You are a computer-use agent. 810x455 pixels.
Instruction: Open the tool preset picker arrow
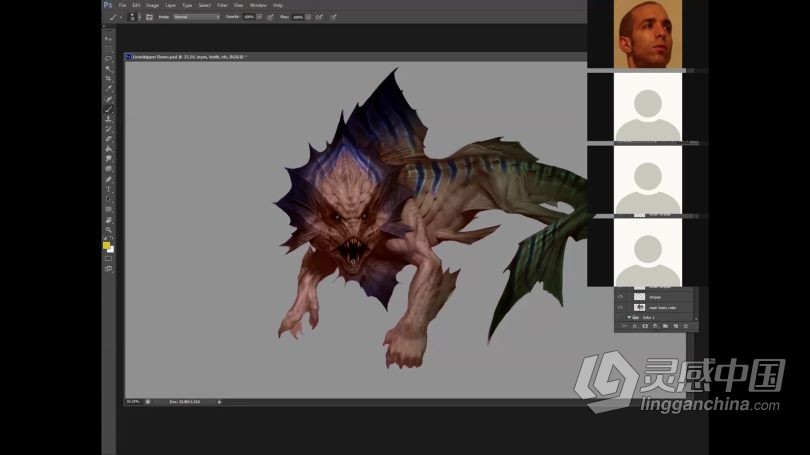pyautogui.click(x=121, y=17)
